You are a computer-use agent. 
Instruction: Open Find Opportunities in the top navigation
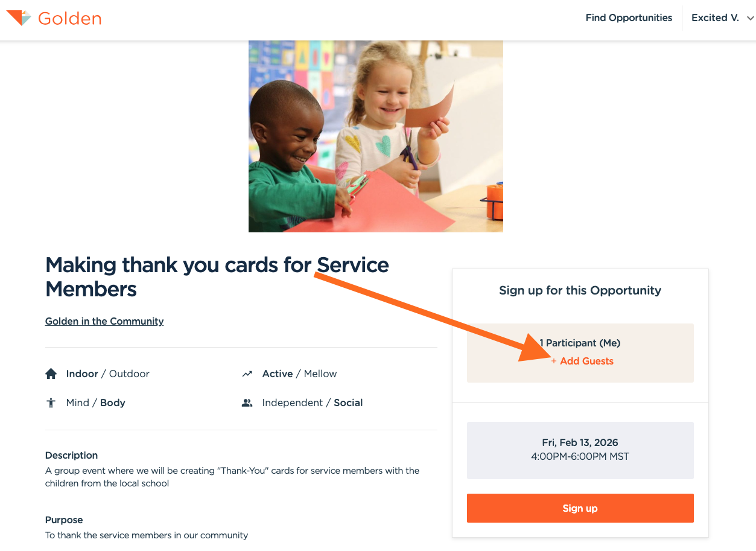click(x=629, y=18)
